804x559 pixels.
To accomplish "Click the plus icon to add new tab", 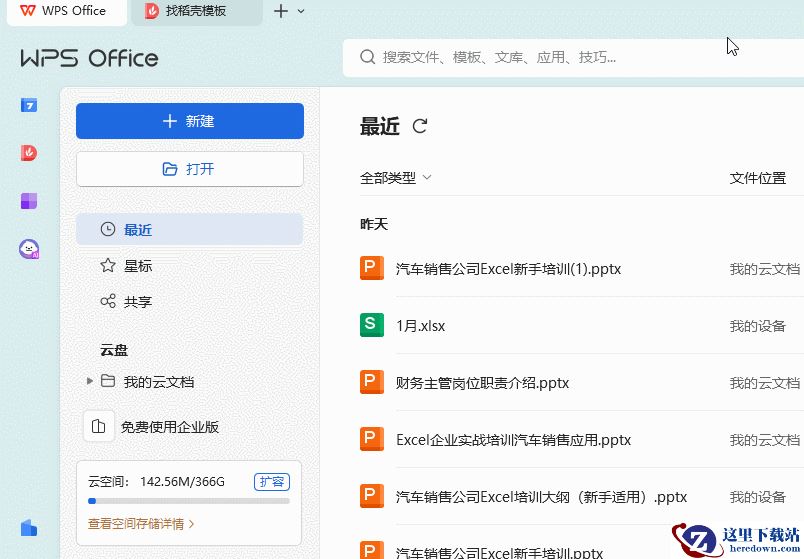I will [281, 11].
